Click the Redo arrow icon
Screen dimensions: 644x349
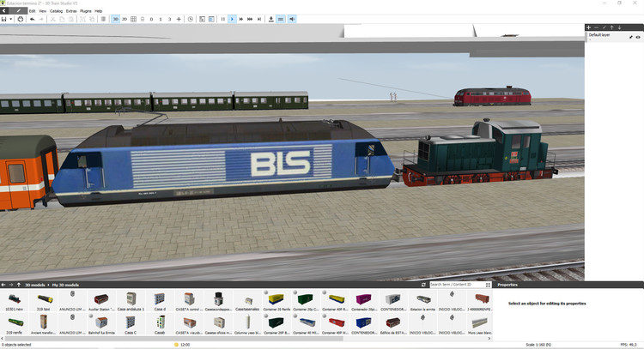[x=41, y=19]
